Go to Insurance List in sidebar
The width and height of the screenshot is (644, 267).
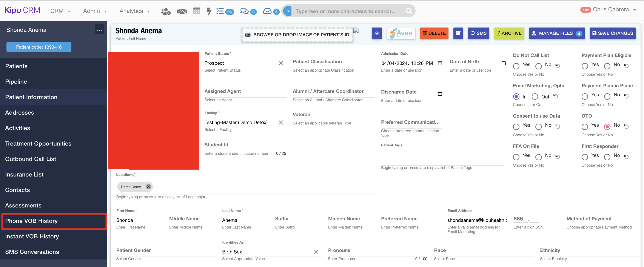[24, 175]
